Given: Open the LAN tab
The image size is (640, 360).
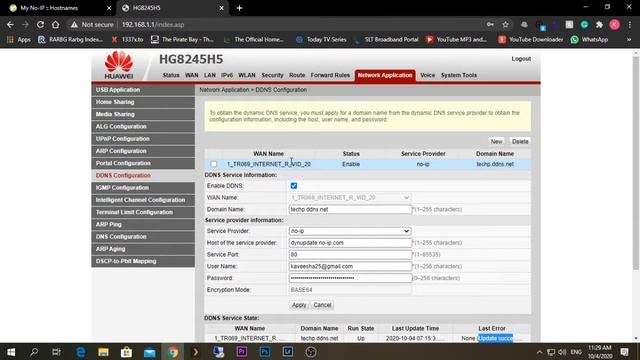Looking at the screenshot, I should pyautogui.click(x=210, y=75).
